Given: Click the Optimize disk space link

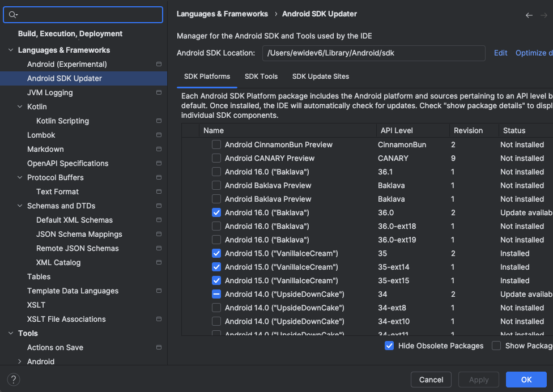Looking at the screenshot, I should [x=534, y=53].
